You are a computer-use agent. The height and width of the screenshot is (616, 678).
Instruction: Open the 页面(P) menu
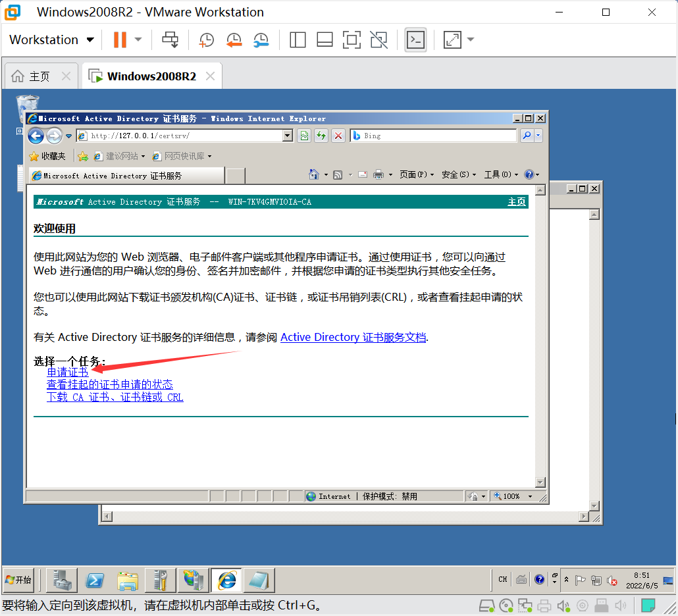click(417, 174)
